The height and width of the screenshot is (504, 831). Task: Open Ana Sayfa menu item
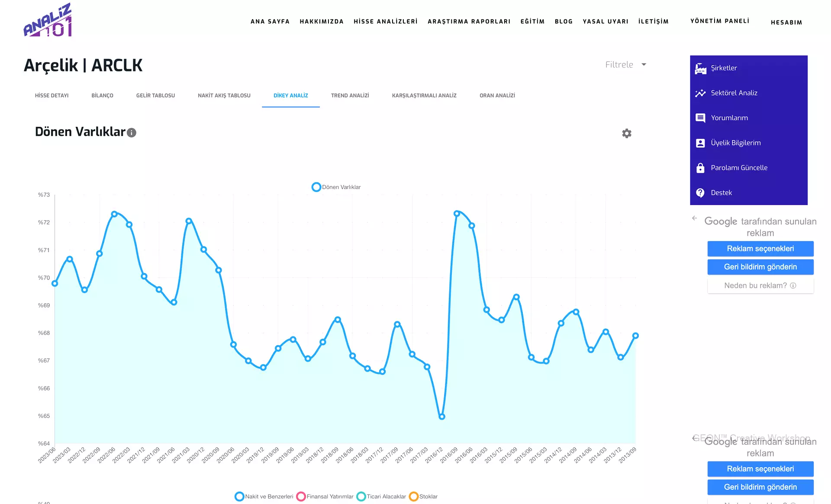coord(270,22)
